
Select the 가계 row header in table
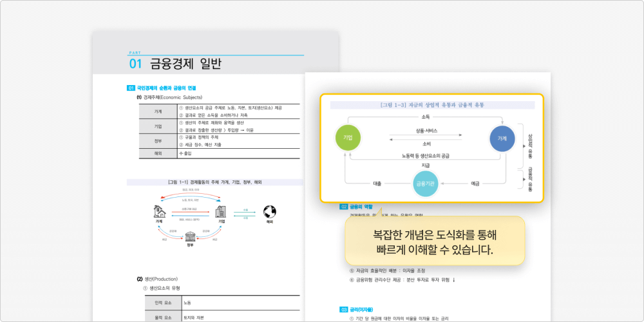[x=158, y=111]
